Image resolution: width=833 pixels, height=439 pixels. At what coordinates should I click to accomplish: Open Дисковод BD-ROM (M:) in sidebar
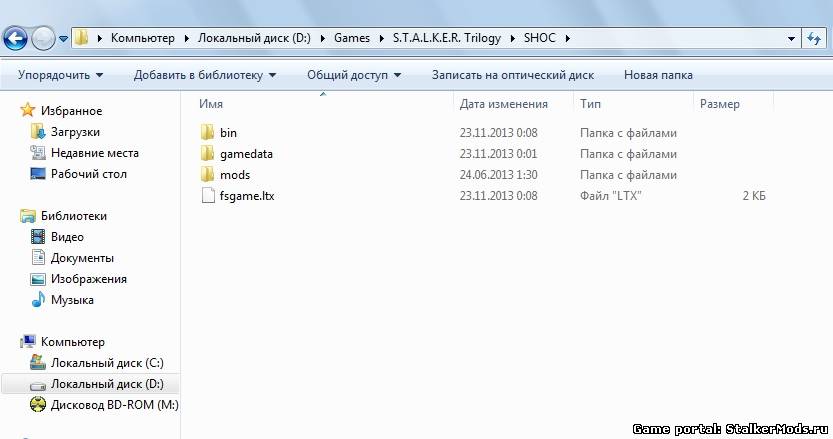[115, 405]
